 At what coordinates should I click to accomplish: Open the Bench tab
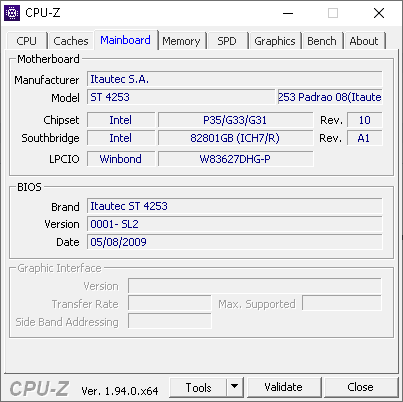(322, 41)
